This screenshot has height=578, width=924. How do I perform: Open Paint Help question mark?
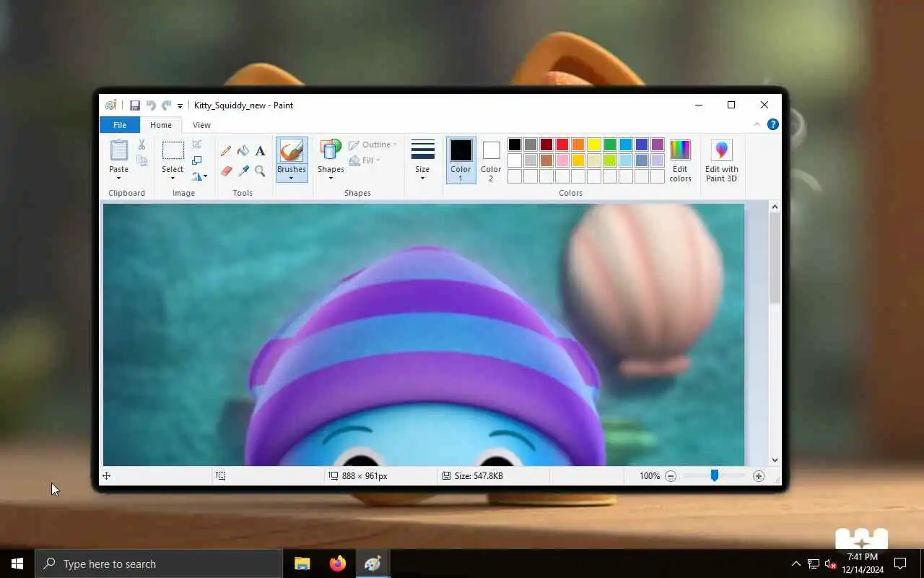(x=772, y=124)
